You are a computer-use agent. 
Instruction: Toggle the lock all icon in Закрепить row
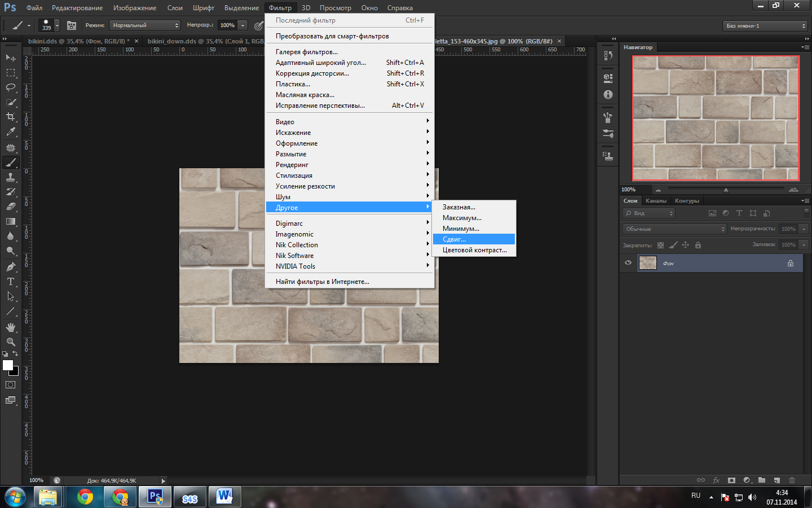pos(698,245)
